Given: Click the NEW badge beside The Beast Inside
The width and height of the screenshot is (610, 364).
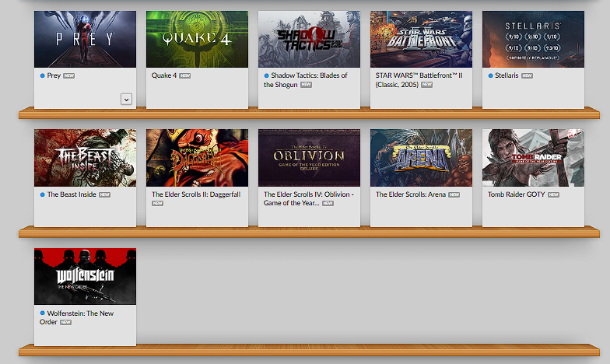Looking at the screenshot, I should point(104,194).
